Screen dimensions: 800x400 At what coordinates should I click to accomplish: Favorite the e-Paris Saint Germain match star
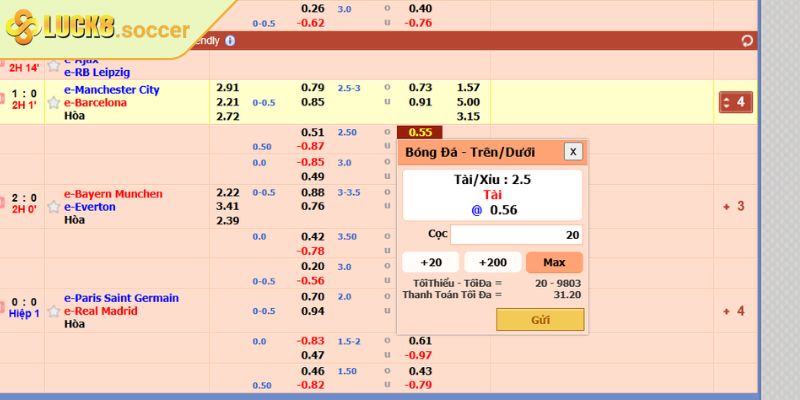(54, 311)
